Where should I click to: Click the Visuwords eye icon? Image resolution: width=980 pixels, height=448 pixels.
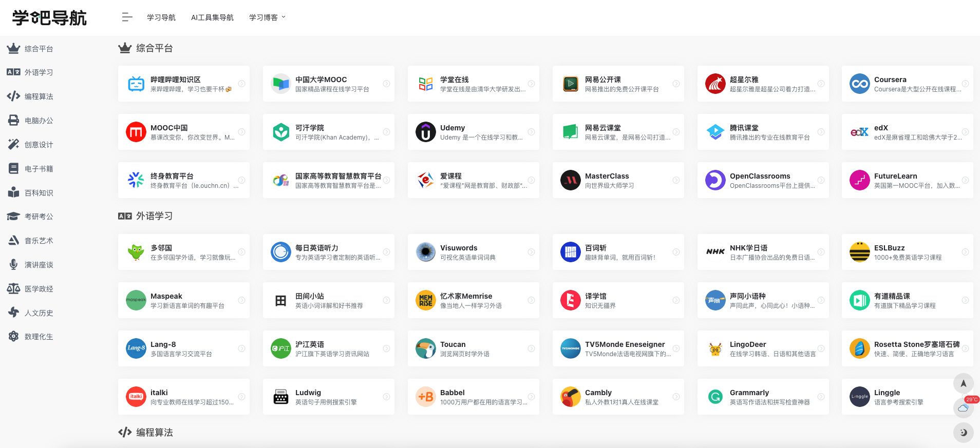pos(426,252)
